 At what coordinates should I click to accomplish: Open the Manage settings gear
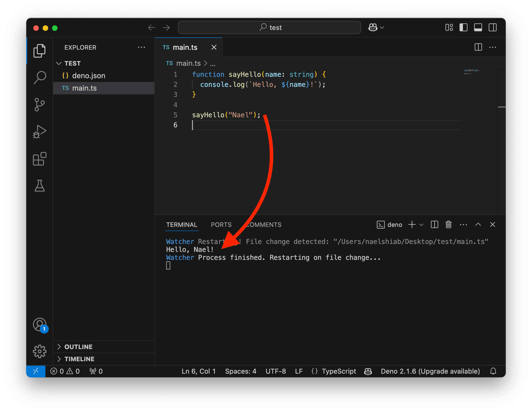click(x=40, y=351)
